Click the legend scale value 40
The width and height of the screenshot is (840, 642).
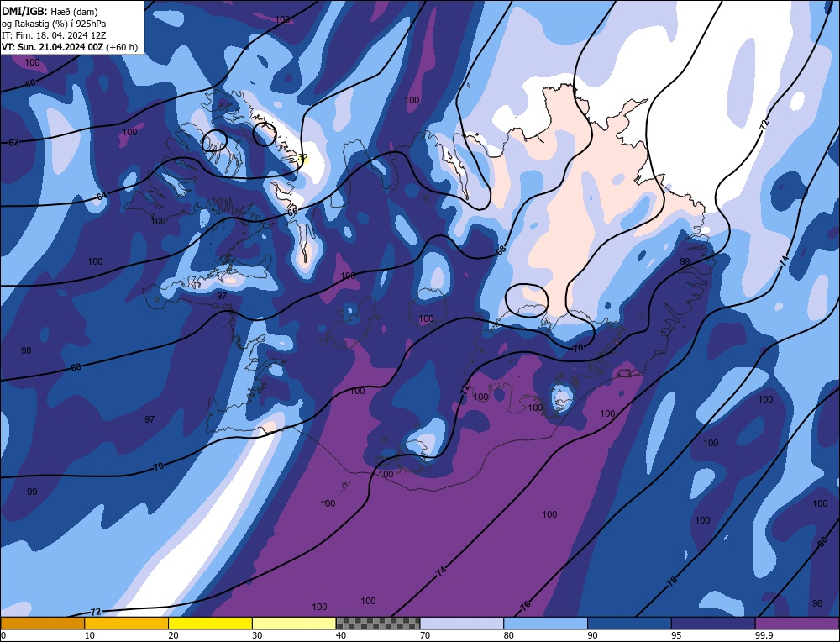click(341, 635)
